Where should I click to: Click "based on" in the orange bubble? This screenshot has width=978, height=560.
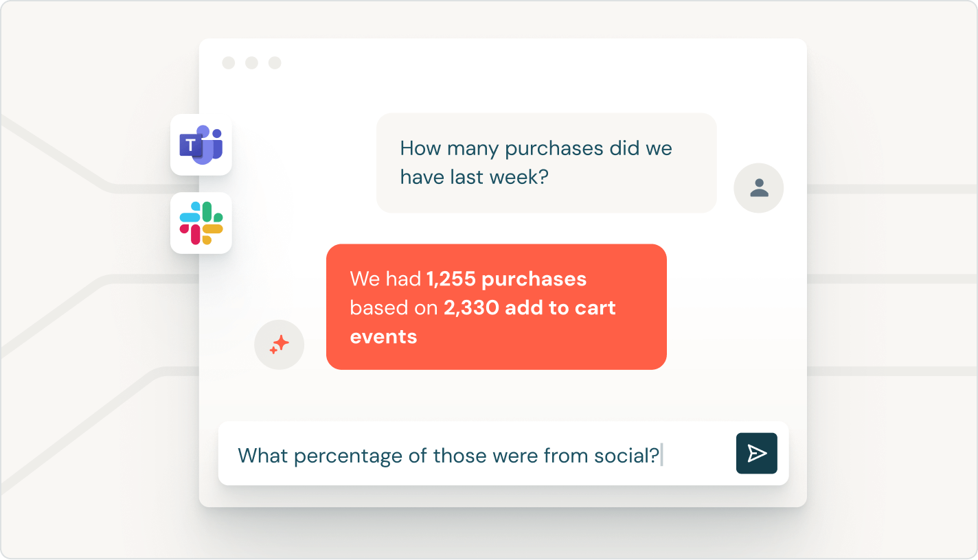click(x=393, y=308)
